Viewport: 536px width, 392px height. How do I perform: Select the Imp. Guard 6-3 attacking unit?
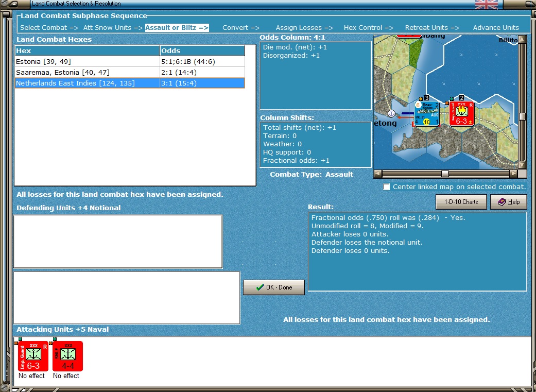point(33,356)
